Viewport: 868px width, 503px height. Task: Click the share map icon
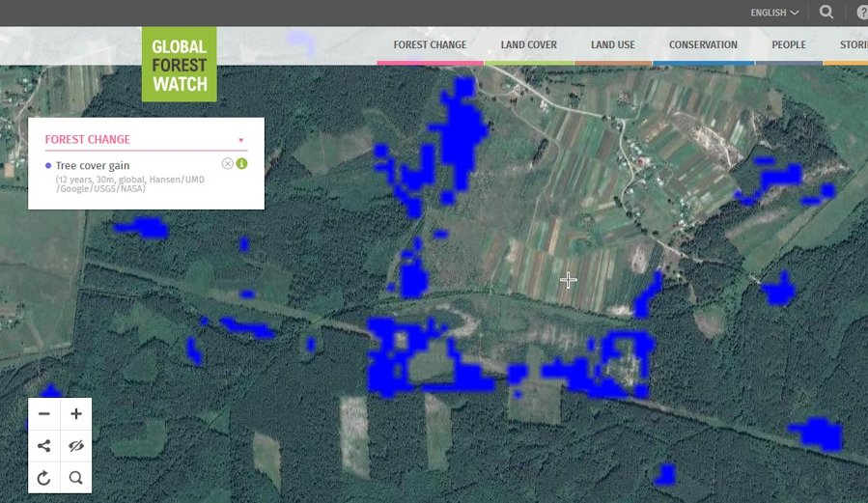point(44,446)
